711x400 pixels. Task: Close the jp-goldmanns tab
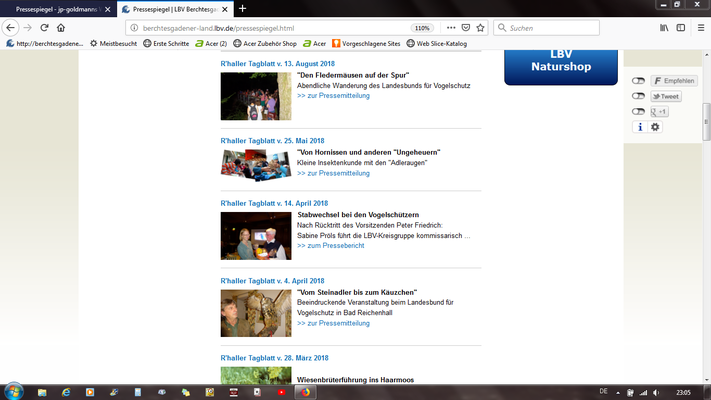pos(107,9)
